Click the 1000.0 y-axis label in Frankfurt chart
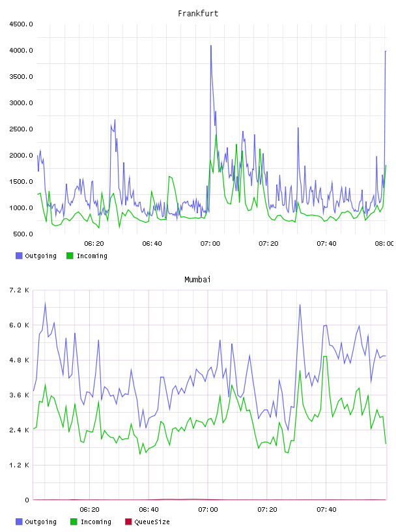Viewport: 396px width, 532px height. (21, 208)
